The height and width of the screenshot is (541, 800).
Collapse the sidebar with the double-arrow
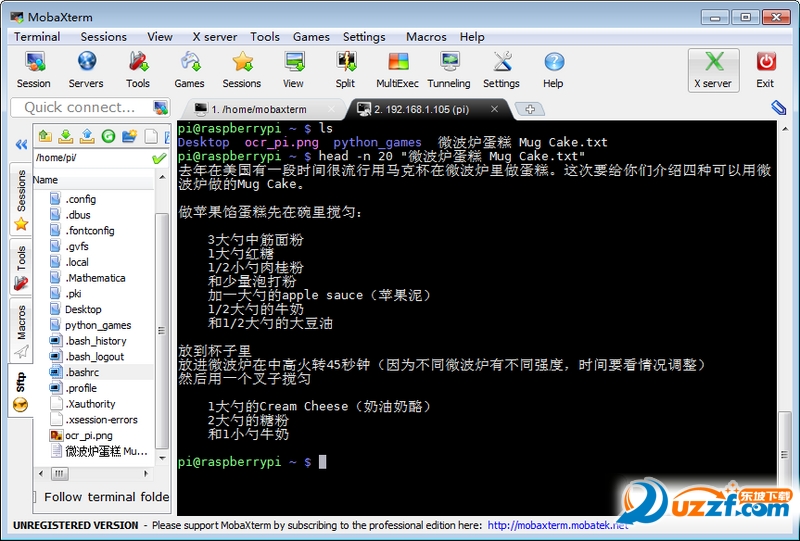21,144
